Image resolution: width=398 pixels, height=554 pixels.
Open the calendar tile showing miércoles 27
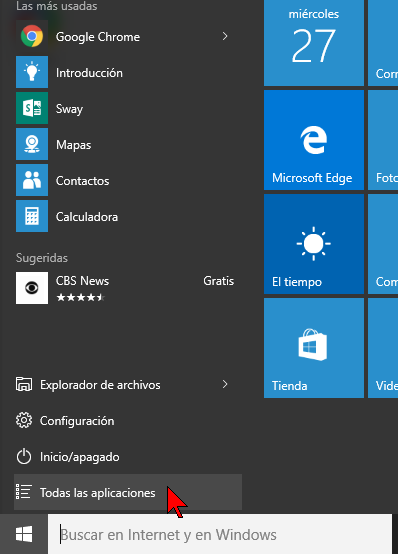314,43
